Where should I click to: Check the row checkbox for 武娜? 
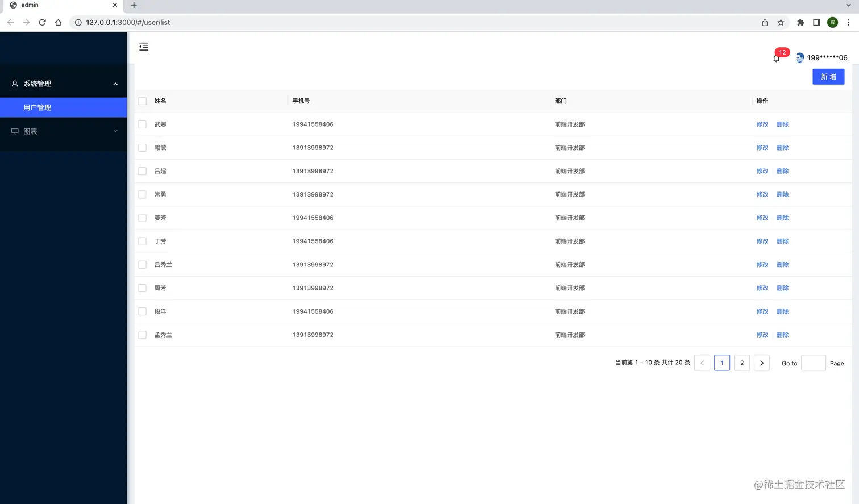click(x=143, y=124)
